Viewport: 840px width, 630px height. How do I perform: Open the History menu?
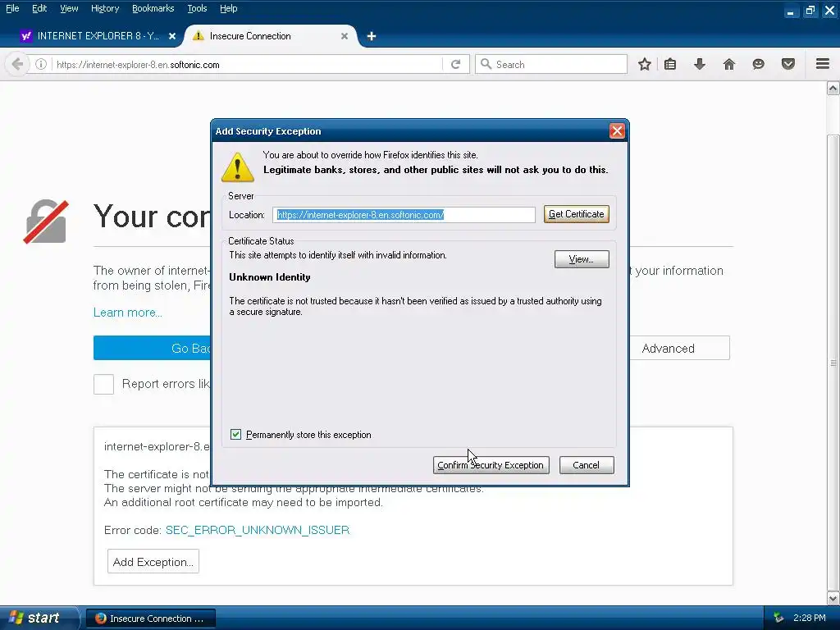pos(105,8)
